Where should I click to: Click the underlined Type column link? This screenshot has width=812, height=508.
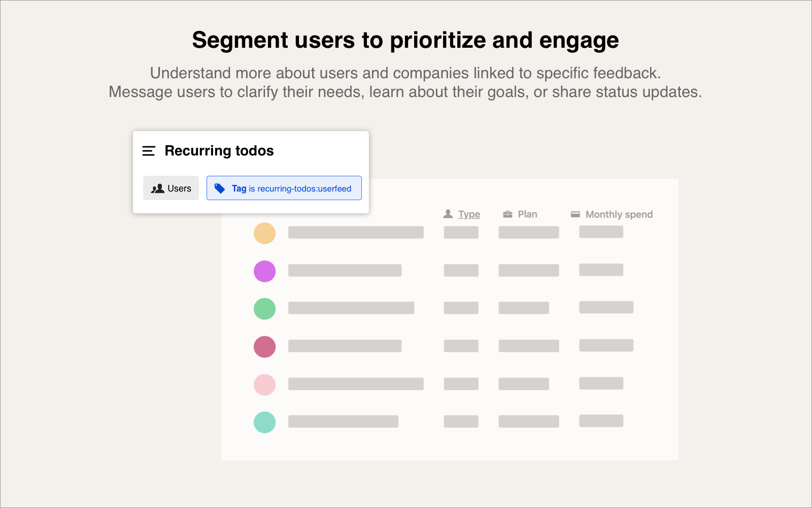pos(468,214)
